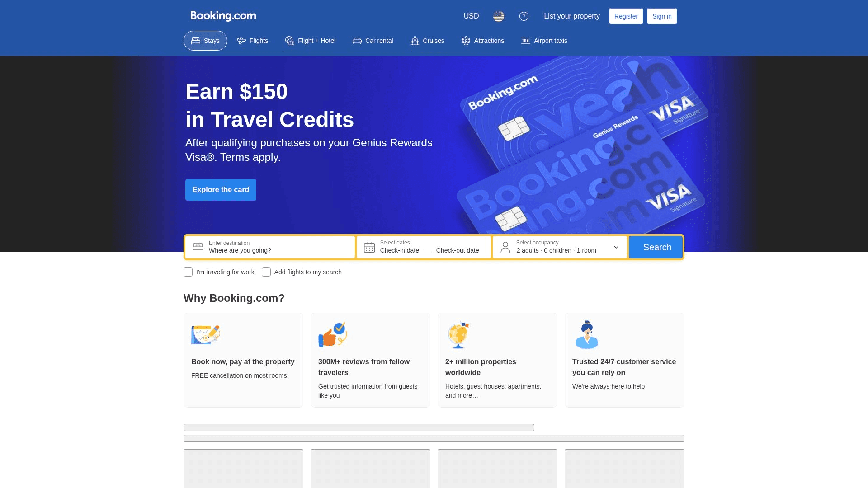Click the ship icon beside Cruises
Viewport: 868px width, 488px height.
(415, 41)
